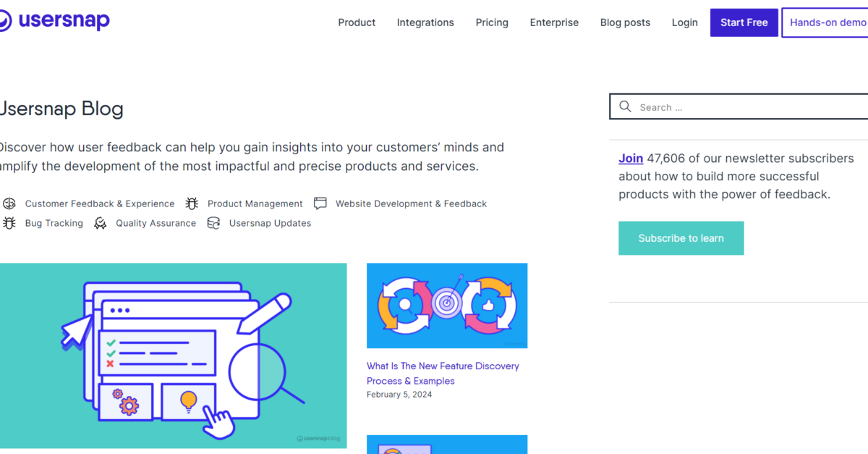868x454 pixels.
Task: Click the Customer Feedback & Experience globe icon
Action: point(9,203)
